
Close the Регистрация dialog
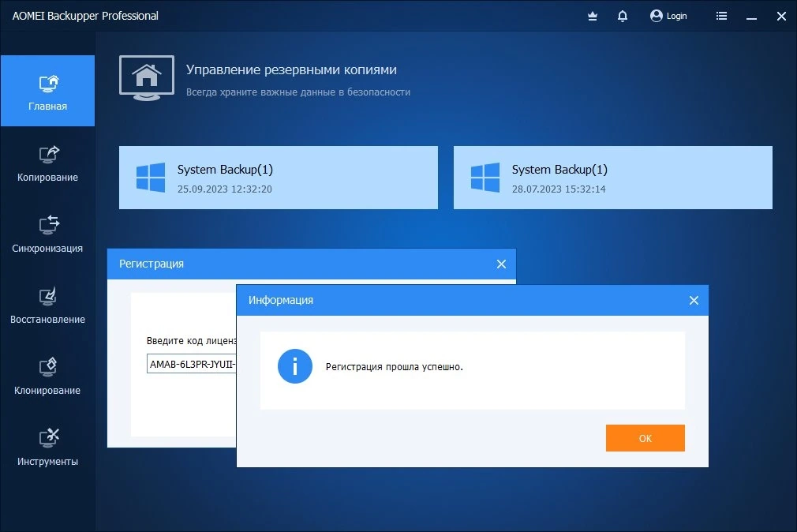click(501, 264)
